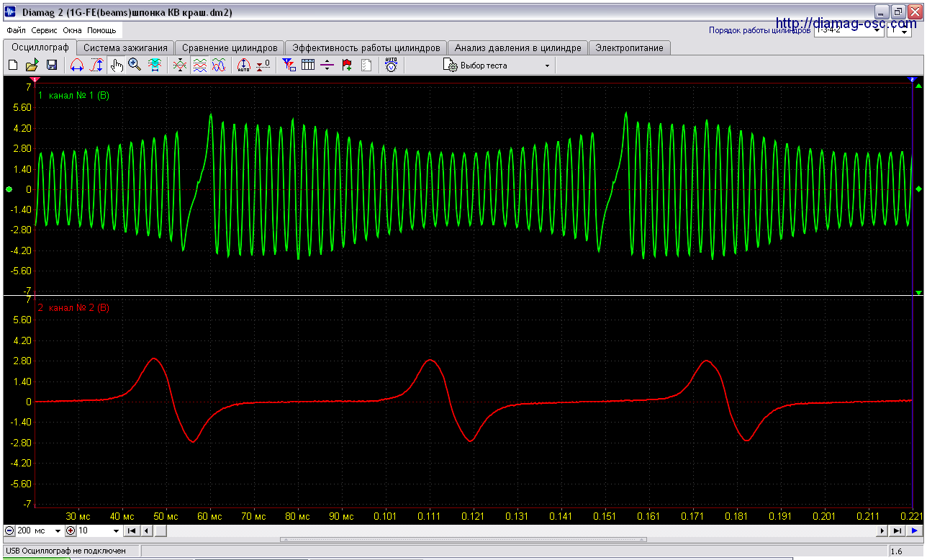Image resolution: width=927 pixels, height=560 pixels.
Task: Step forward one frame arrow
Action: coord(883,531)
